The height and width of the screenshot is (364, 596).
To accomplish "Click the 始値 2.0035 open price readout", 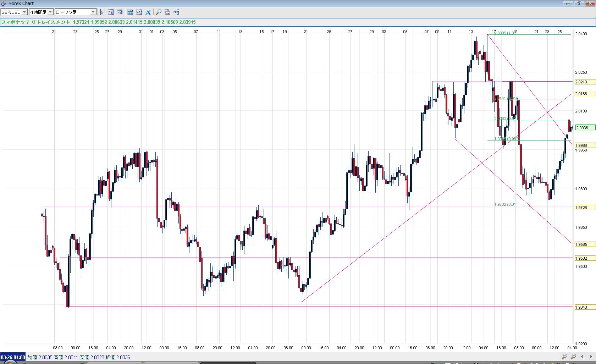I will coord(40,357).
